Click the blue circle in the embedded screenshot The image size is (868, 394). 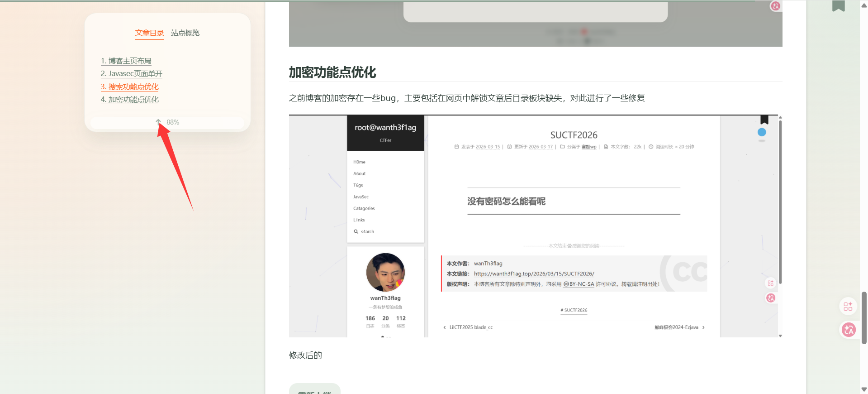762,132
